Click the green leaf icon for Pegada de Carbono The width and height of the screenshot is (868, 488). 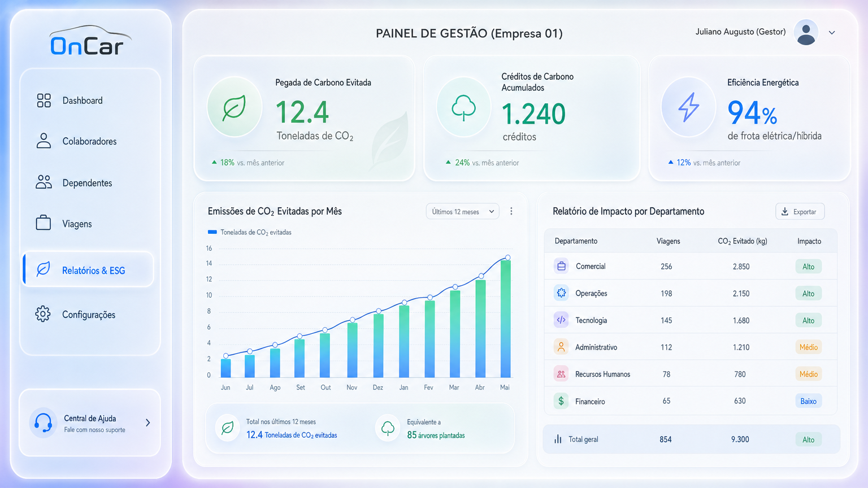(234, 107)
